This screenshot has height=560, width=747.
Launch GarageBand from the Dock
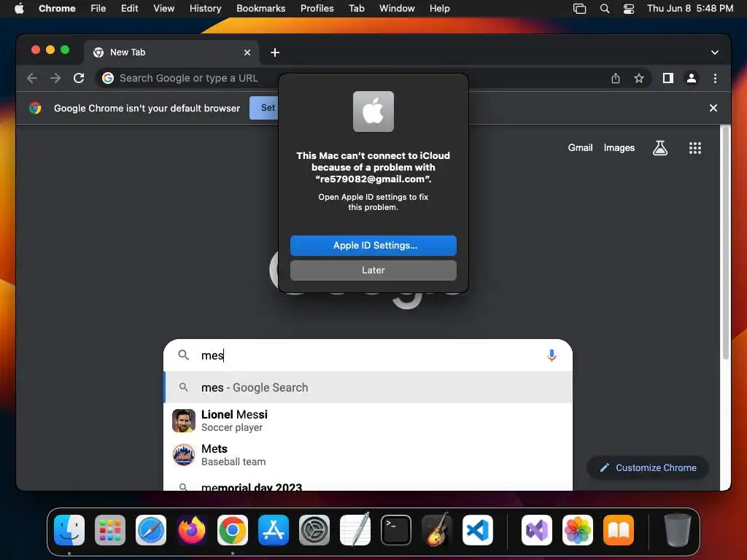[436, 529]
